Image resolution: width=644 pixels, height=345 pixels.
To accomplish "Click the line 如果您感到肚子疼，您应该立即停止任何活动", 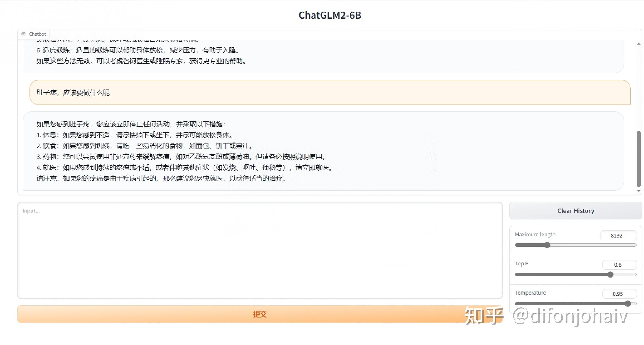I will click(x=131, y=124).
